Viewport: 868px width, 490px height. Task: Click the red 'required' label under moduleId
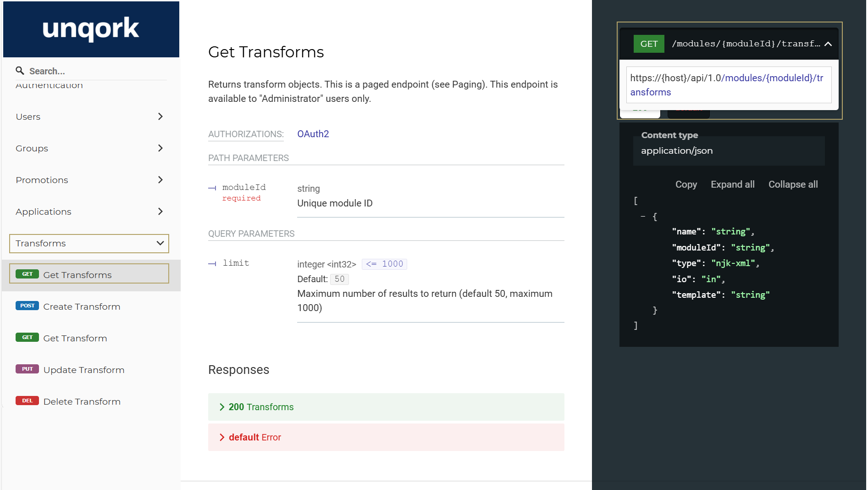pyautogui.click(x=242, y=198)
